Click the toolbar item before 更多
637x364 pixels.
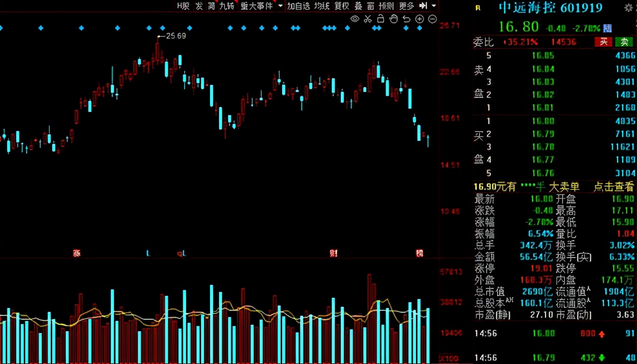pyautogui.click(x=387, y=6)
